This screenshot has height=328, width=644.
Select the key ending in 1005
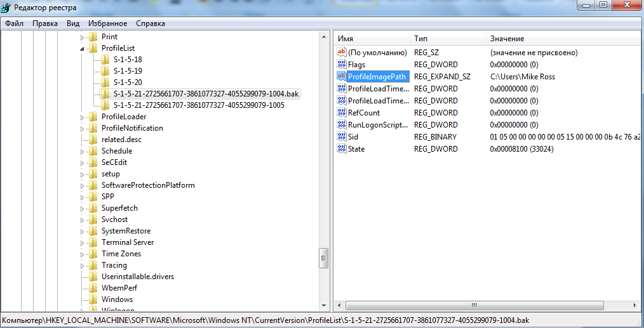tap(199, 105)
